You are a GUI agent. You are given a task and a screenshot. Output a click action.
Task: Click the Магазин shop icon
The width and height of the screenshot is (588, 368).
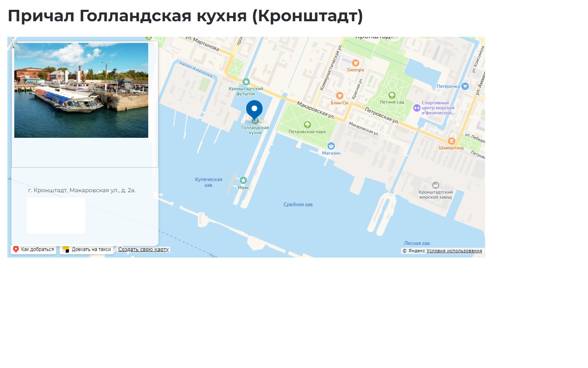[x=331, y=146]
